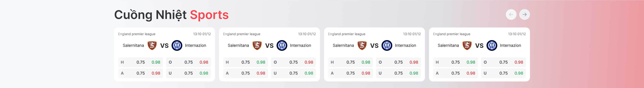This screenshot has height=88, width=644.
Task: Select the O odds in the third card
Action: 398,62
